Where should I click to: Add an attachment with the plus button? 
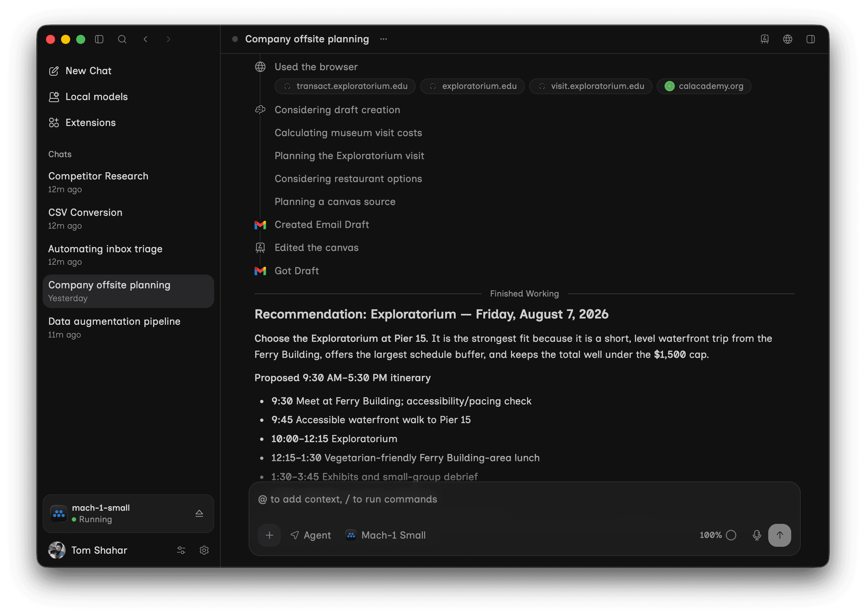269,535
